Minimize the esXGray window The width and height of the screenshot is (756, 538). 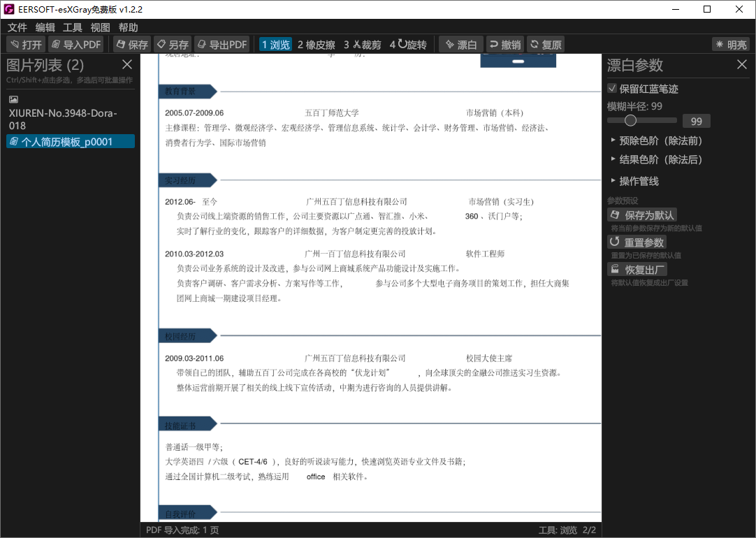(x=676, y=9)
